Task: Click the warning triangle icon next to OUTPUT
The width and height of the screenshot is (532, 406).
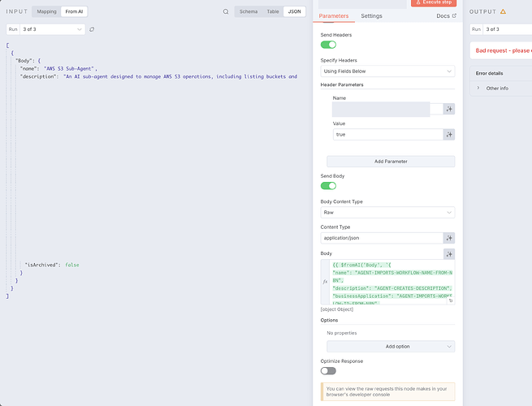Action: tap(503, 11)
